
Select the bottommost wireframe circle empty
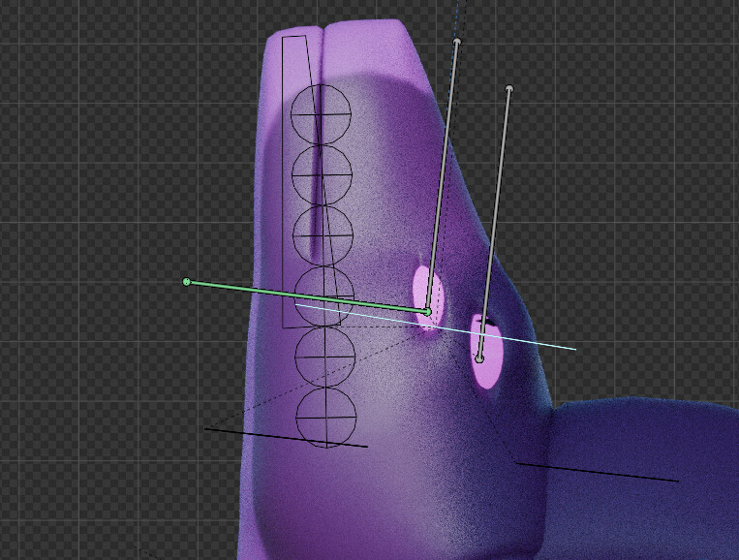coord(326,418)
